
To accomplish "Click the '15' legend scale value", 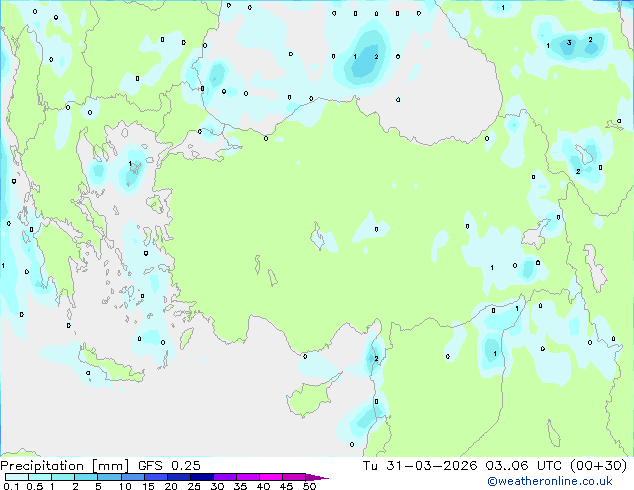I will click(x=148, y=486).
